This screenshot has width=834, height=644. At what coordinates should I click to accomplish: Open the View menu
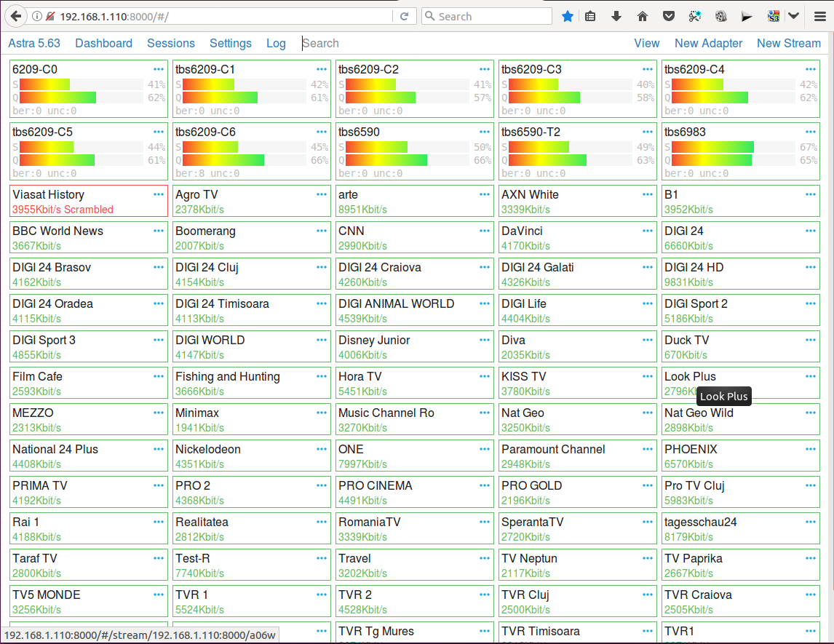click(647, 43)
